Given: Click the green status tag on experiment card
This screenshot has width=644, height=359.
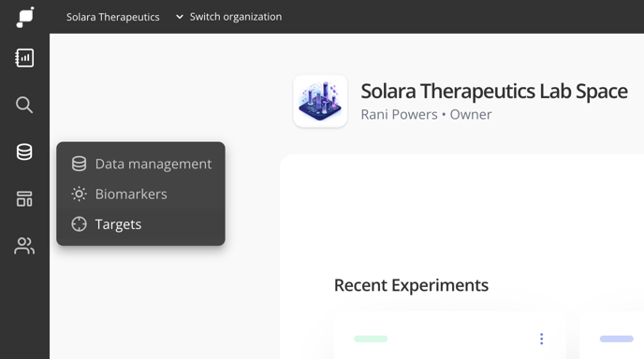Looking at the screenshot, I should tap(371, 338).
